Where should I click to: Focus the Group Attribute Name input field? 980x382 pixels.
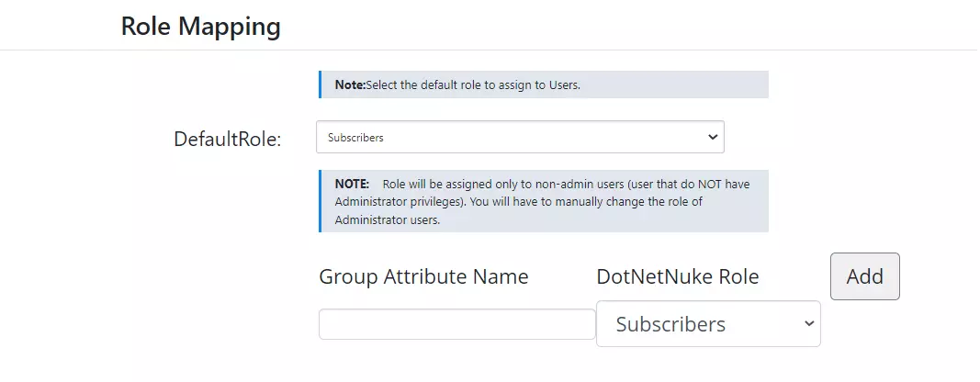456,324
